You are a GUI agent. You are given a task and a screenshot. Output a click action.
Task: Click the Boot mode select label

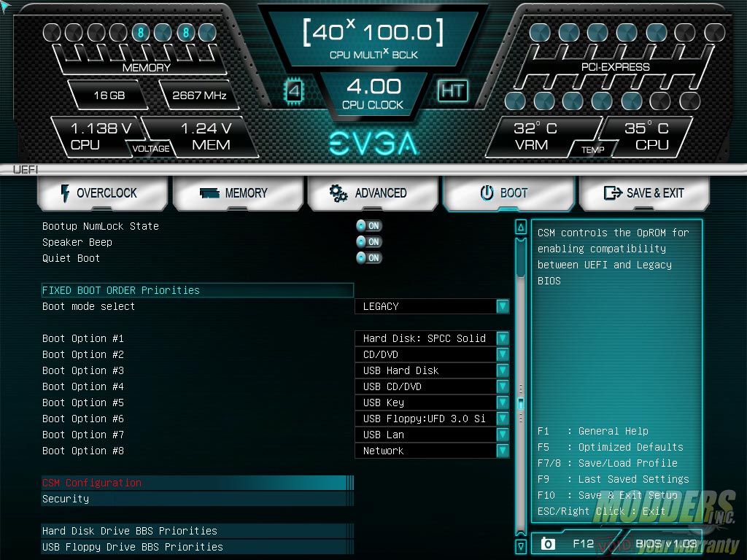click(88, 306)
